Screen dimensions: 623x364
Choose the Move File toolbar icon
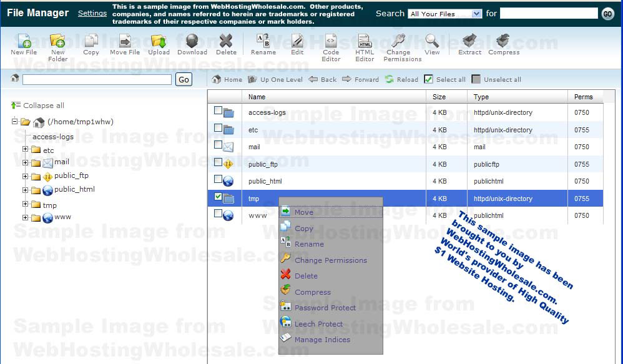tap(125, 41)
